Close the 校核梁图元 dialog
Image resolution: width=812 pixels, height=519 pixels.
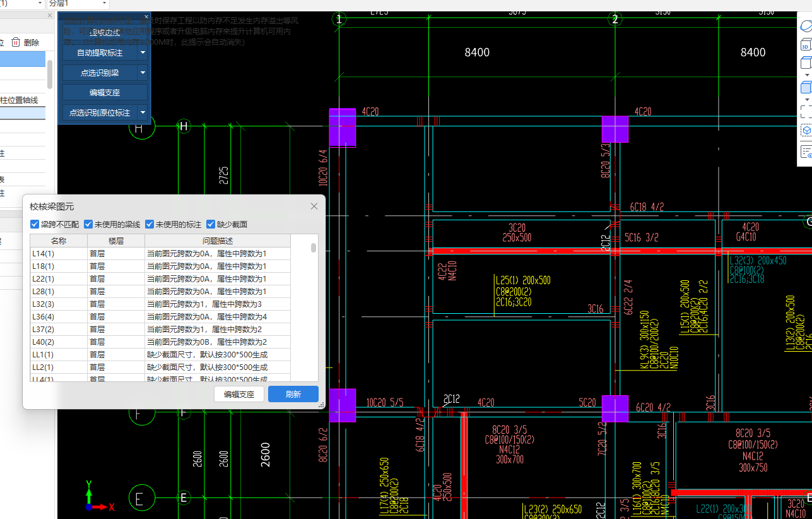coord(314,206)
